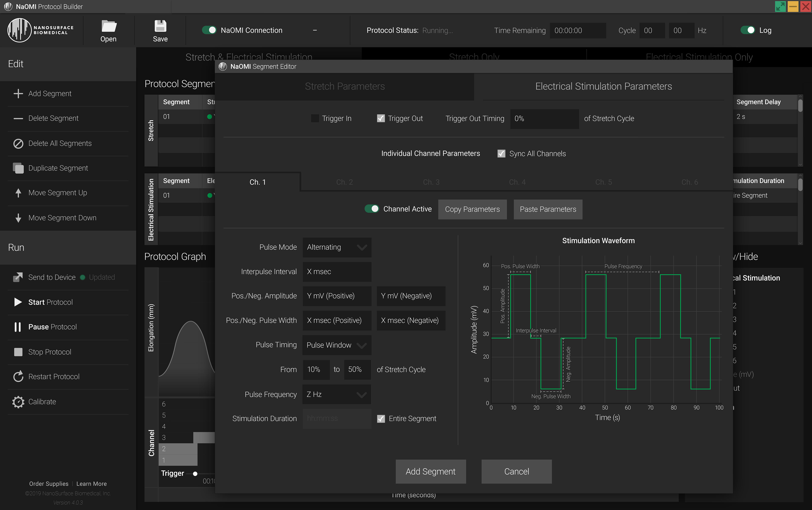This screenshot has width=812, height=510.
Task: Check the Trigger In checkbox
Action: [315, 118]
